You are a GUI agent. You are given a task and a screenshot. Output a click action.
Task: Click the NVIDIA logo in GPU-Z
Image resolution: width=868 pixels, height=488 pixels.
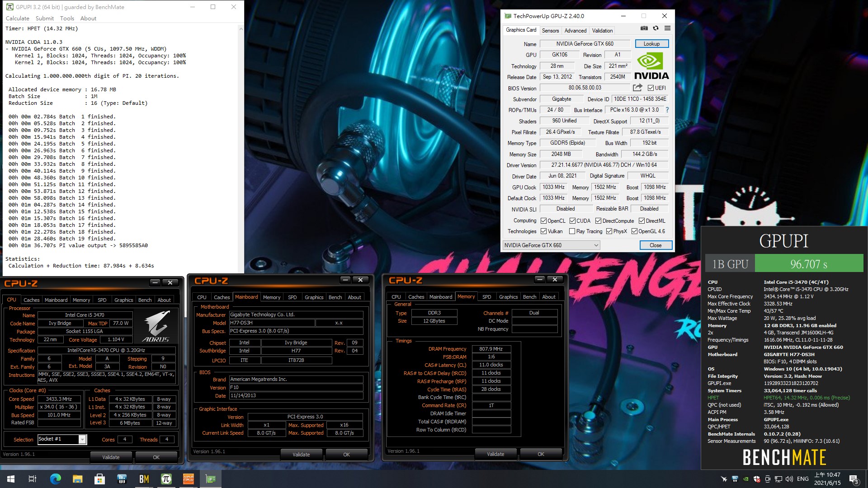(x=651, y=66)
